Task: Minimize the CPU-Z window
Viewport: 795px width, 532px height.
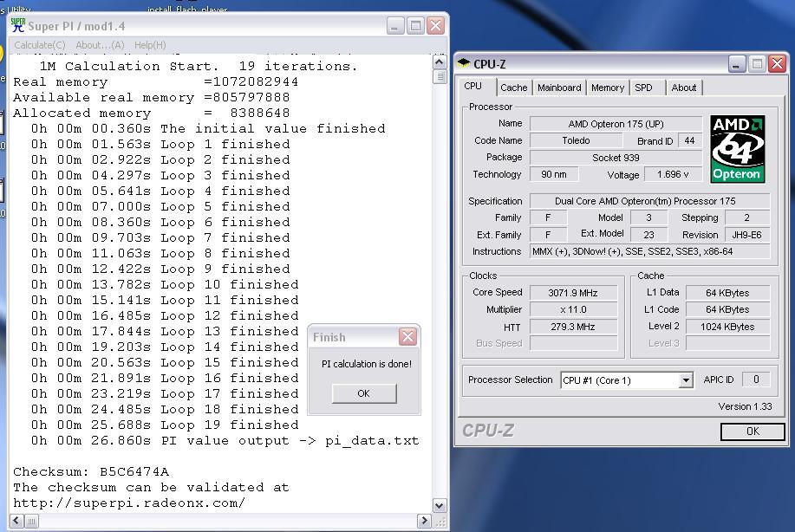Action: click(x=736, y=64)
